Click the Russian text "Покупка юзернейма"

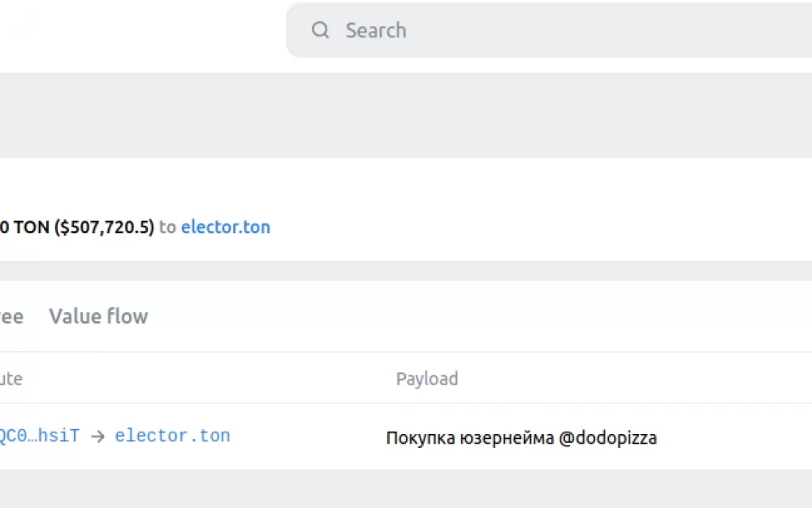pyautogui.click(x=470, y=438)
